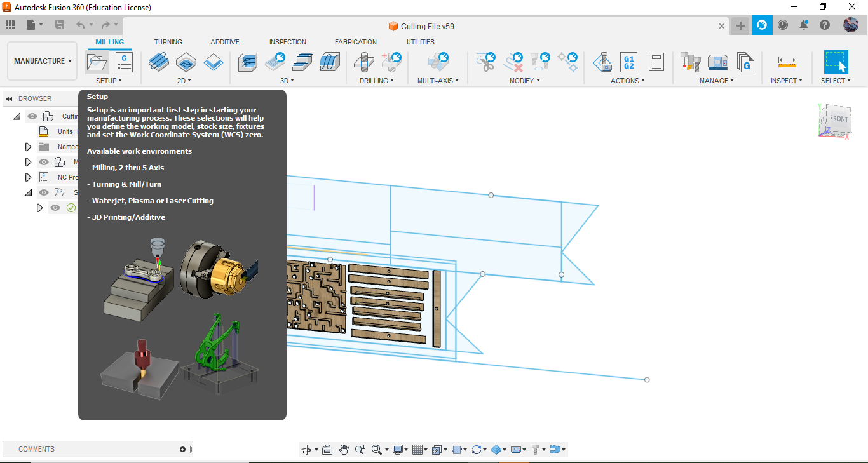
Task: Click the FRONT face of the ViewCube
Action: 838,119
